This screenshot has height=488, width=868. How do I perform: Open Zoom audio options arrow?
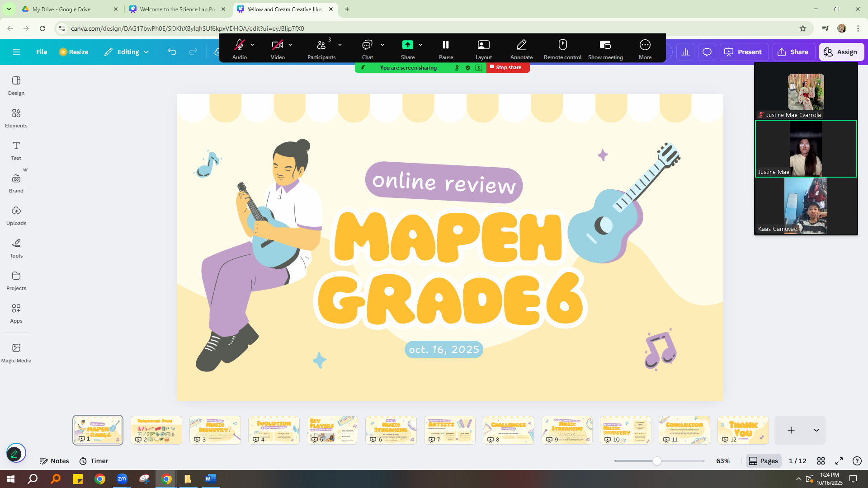[x=252, y=45]
